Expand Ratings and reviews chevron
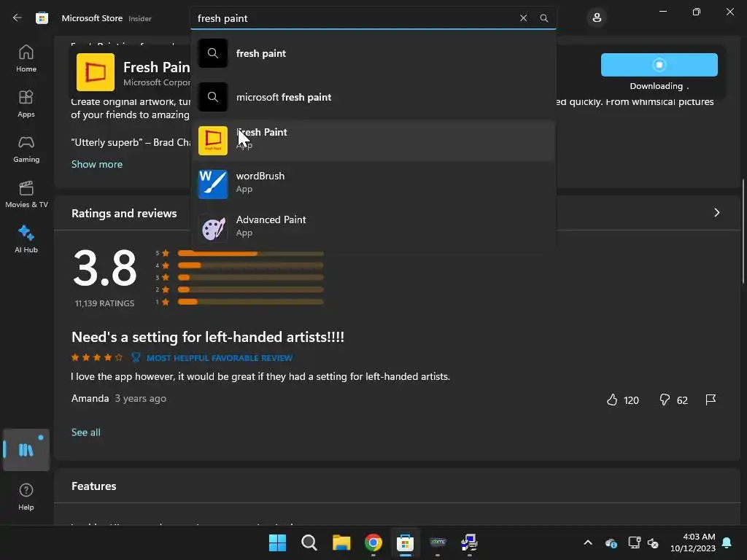The image size is (747, 560). [x=716, y=213]
